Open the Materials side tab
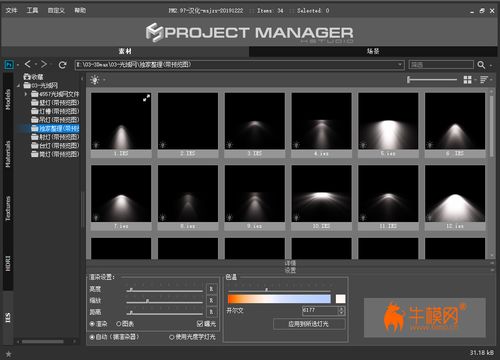The image size is (500, 360). 8,154
